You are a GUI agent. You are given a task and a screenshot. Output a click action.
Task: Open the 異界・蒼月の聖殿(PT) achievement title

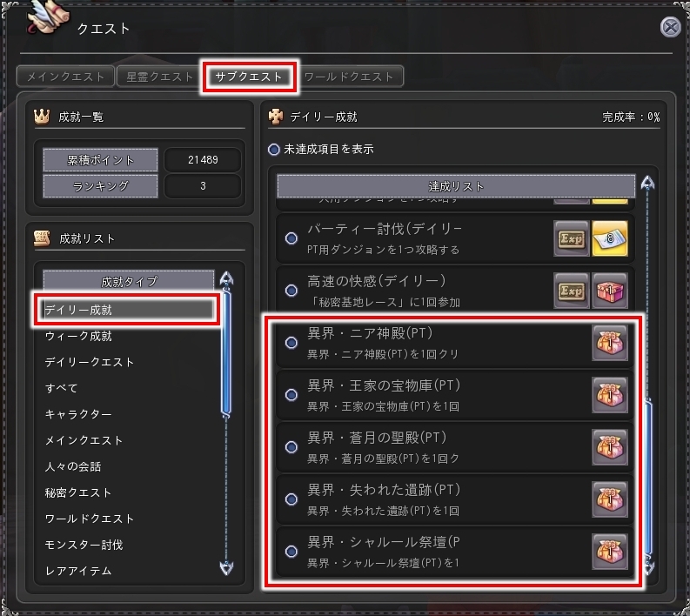pyautogui.click(x=377, y=438)
